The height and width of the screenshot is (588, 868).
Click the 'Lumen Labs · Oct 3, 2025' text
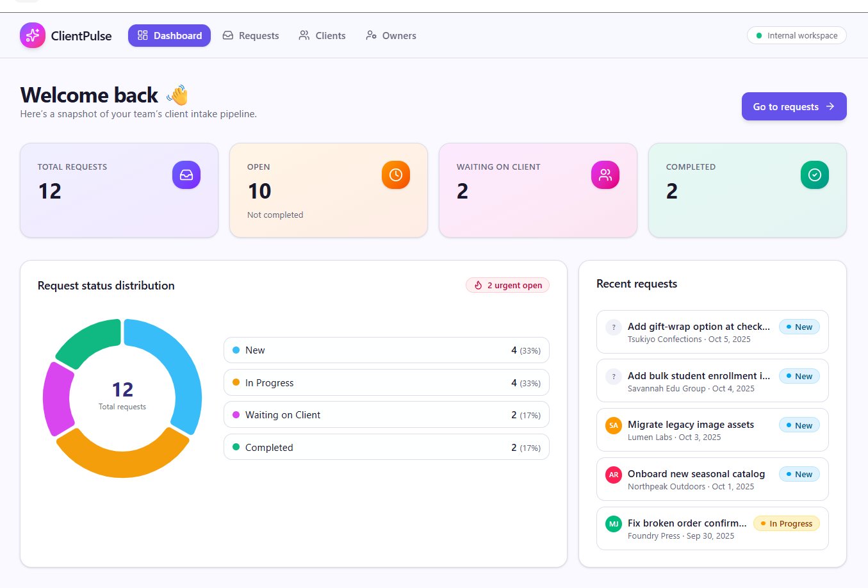coord(675,437)
